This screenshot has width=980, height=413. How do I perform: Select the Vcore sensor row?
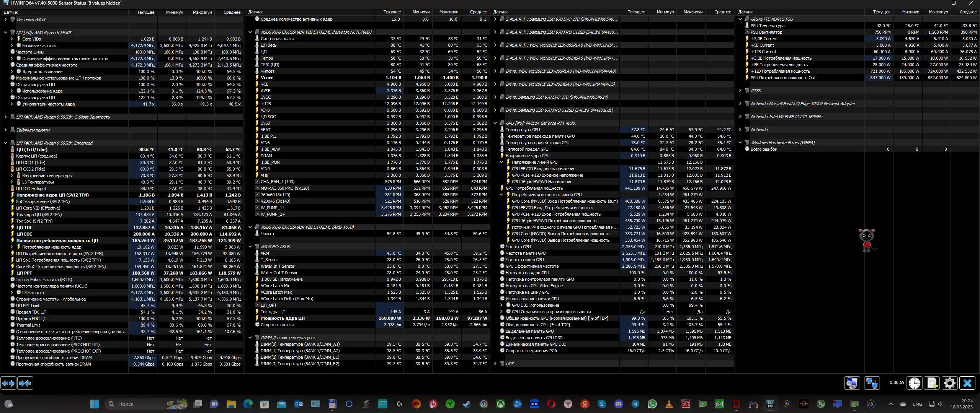click(x=267, y=78)
